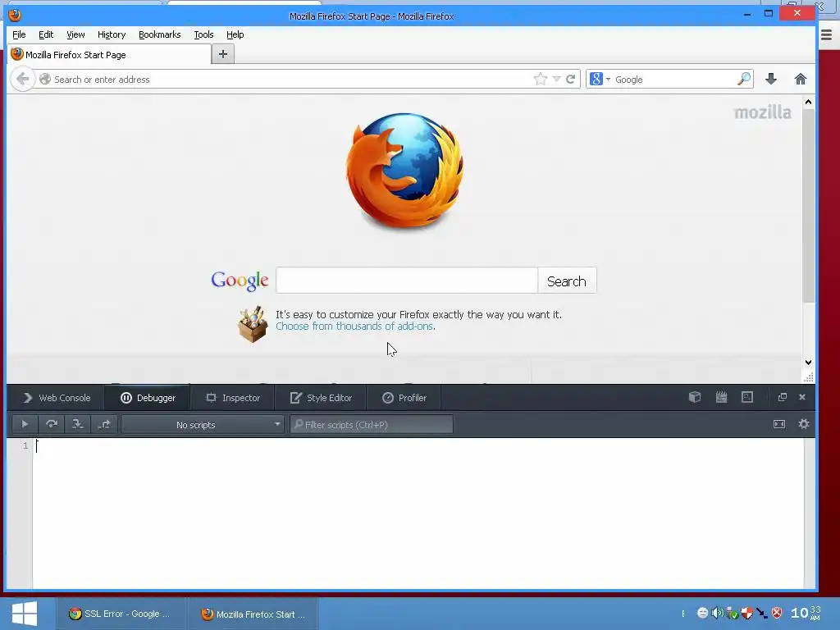Click the page scrollbar up arrow
Image resolution: width=840 pixels, height=630 pixels.
808,102
